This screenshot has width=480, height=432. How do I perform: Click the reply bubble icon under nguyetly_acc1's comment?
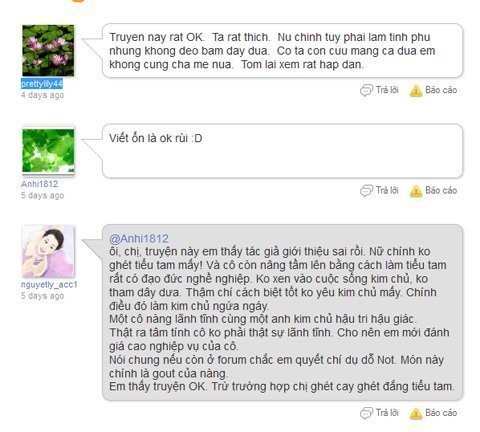[x=366, y=413]
